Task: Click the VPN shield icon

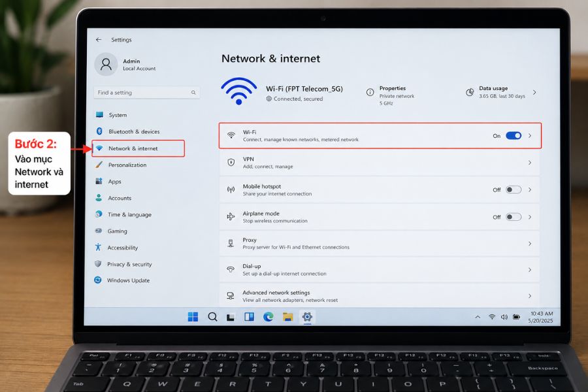Action: tap(231, 163)
